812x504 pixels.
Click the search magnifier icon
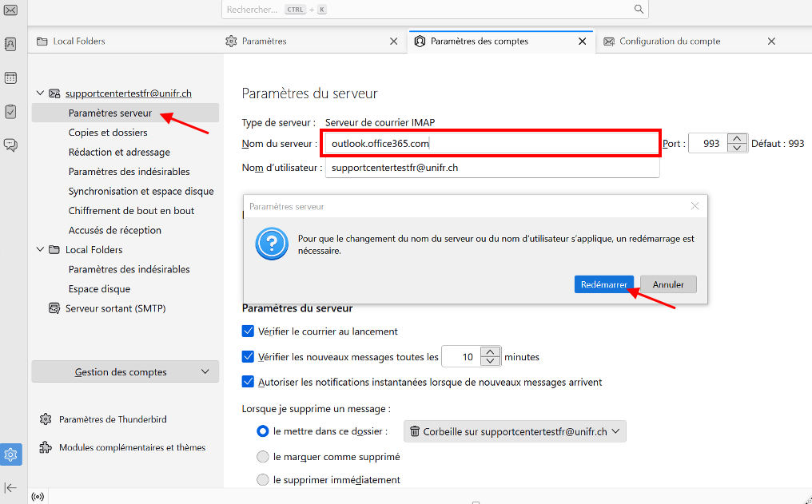639,10
